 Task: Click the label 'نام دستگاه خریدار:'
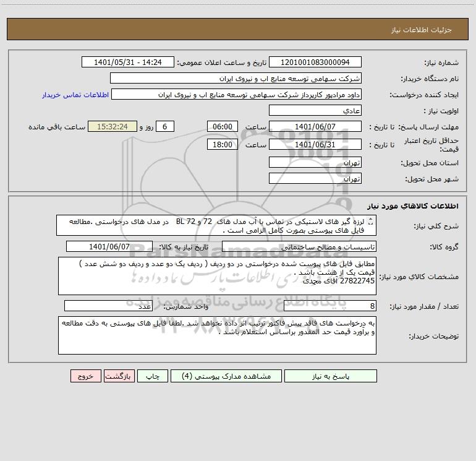click(x=430, y=79)
